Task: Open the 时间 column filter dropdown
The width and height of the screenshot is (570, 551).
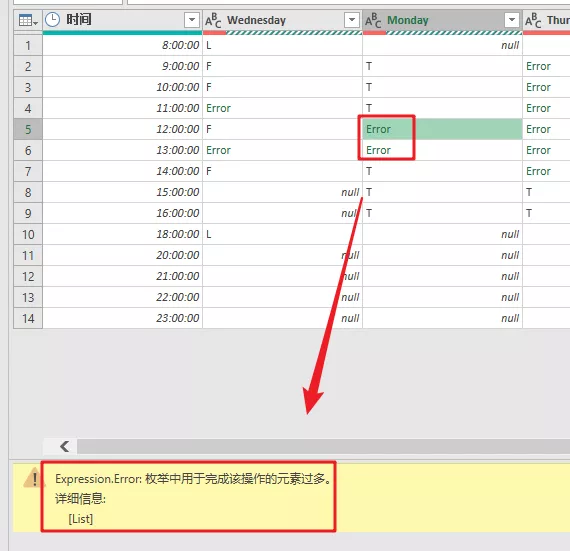Action: pos(192,20)
